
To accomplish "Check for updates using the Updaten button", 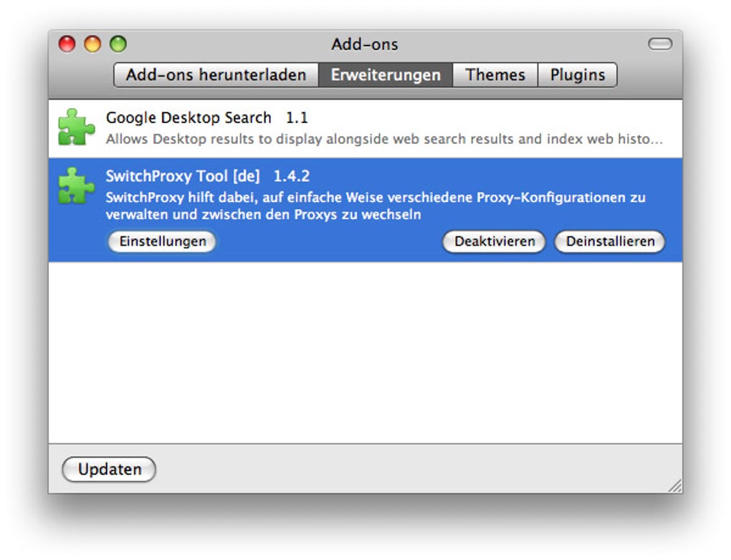I will pos(109,469).
